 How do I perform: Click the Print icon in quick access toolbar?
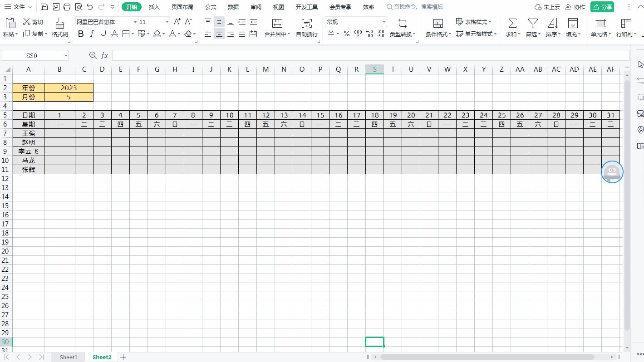(67, 7)
